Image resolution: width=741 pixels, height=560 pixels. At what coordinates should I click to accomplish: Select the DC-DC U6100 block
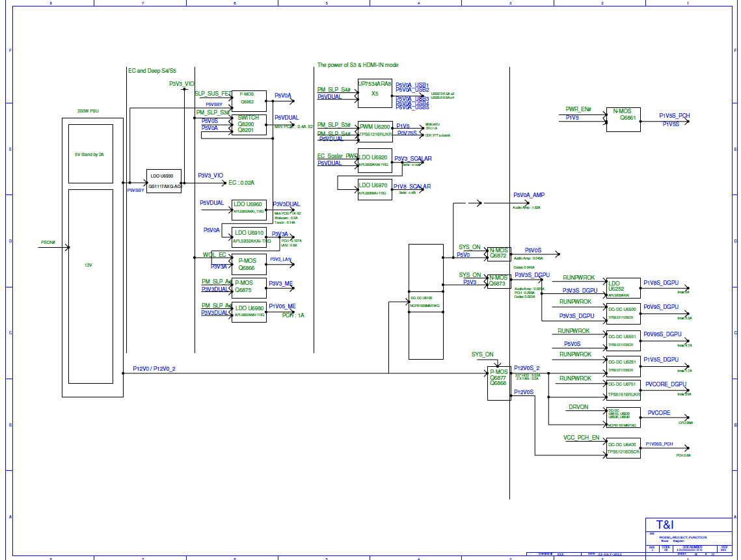[x=425, y=302]
